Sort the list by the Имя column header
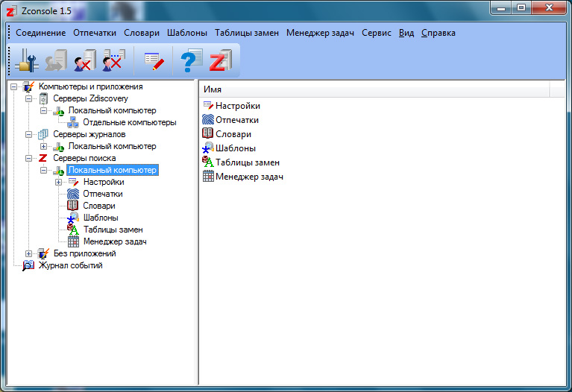572x392 pixels. coord(374,89)
